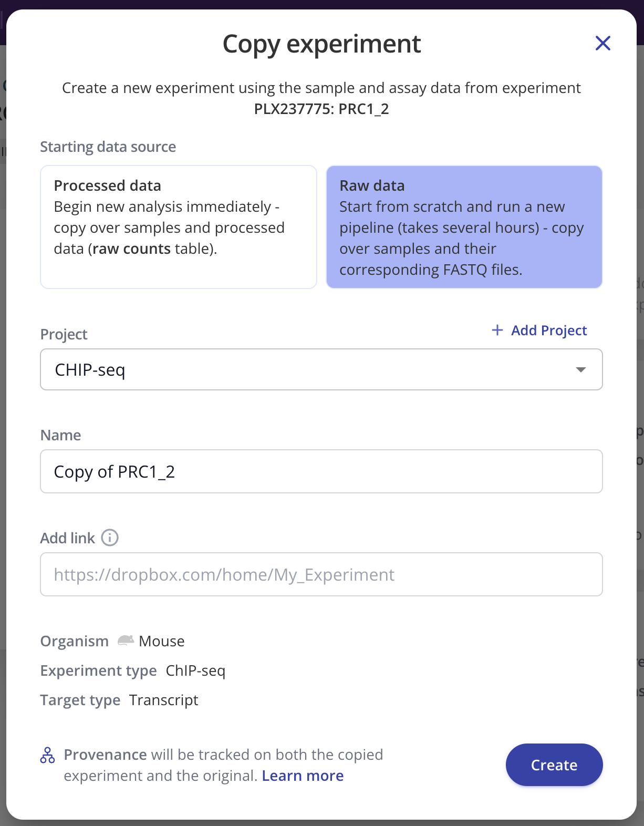Viewport: 644px width, 826px height.
Task: Select the Processed data source option
Action: click(179, 227)
